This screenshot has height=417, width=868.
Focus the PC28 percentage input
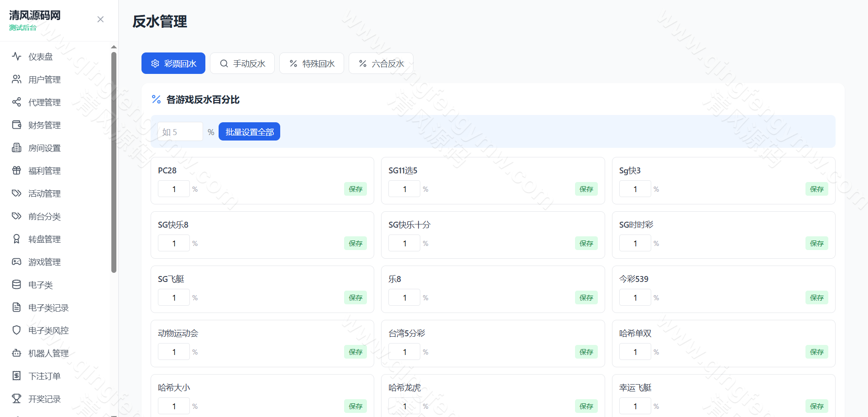tap(174, 189)
